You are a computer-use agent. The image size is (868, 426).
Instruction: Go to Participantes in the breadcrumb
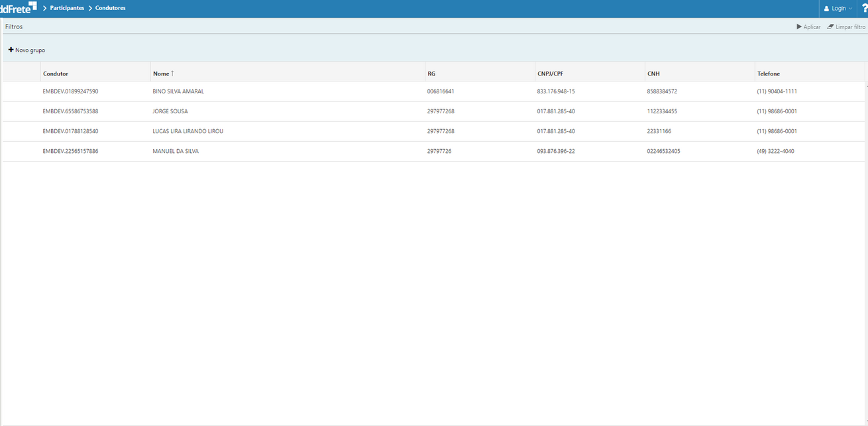coord(67,8)
